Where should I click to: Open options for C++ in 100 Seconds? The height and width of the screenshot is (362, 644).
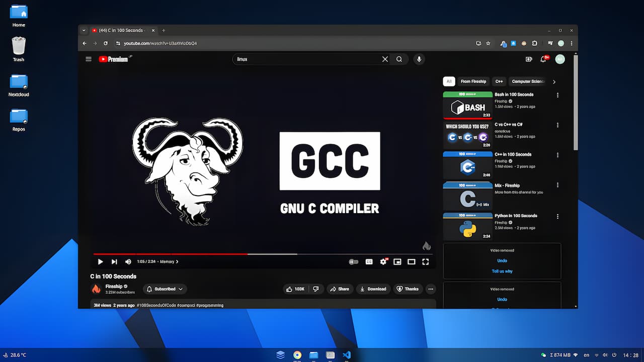click(557, 155)
